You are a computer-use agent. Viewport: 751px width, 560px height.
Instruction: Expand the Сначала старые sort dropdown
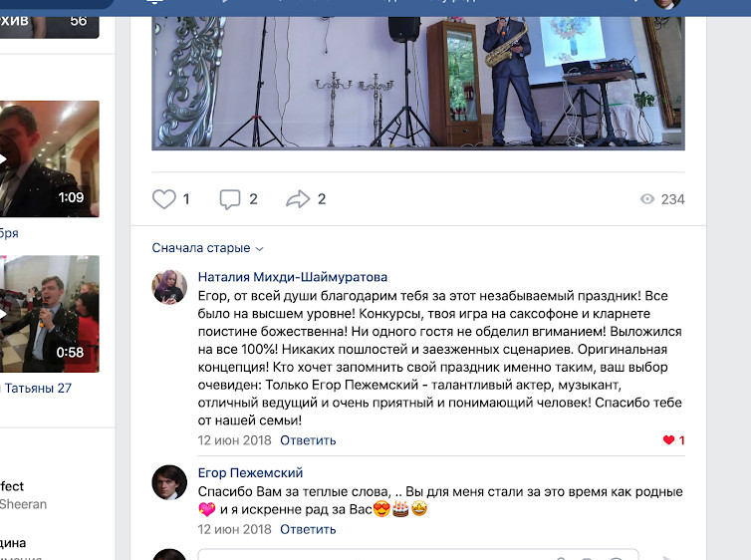coord(207,248)
